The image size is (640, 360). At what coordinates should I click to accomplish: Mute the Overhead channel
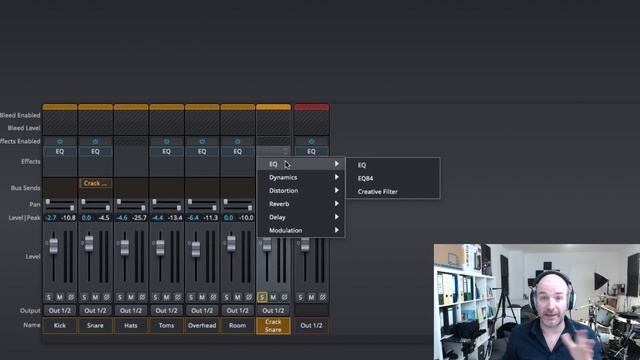coord(202,297)
